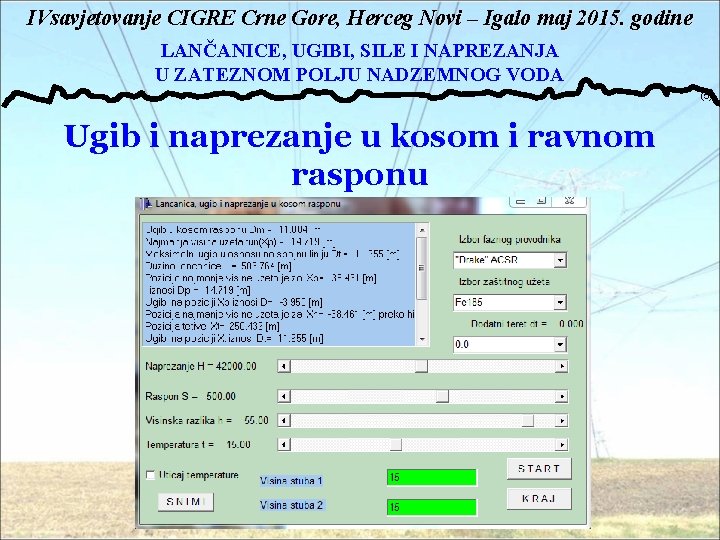Click the START button
The image size is (720, 540).
click(x=539, y=469)
